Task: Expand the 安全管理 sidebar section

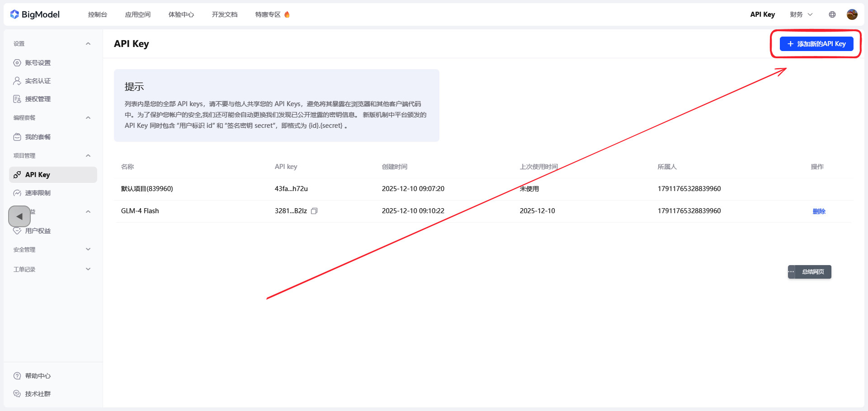Action: pyautogui.click(x=88, y=249)
